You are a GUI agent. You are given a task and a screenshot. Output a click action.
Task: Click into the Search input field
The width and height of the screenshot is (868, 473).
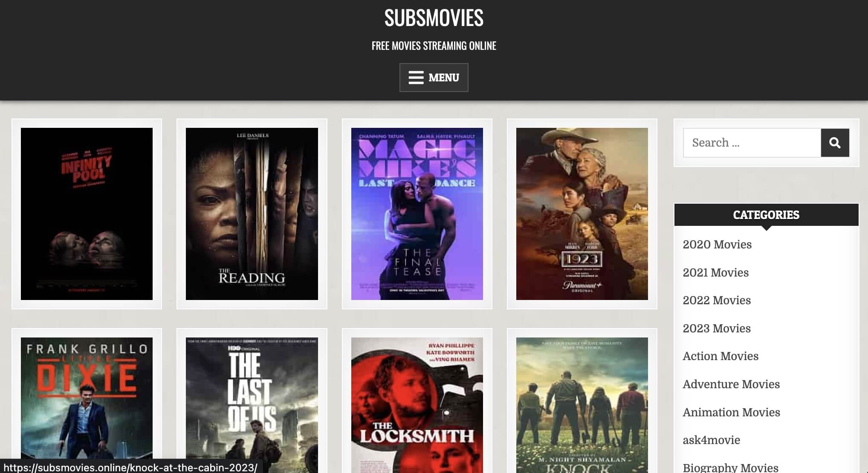[x=752, y=143]
